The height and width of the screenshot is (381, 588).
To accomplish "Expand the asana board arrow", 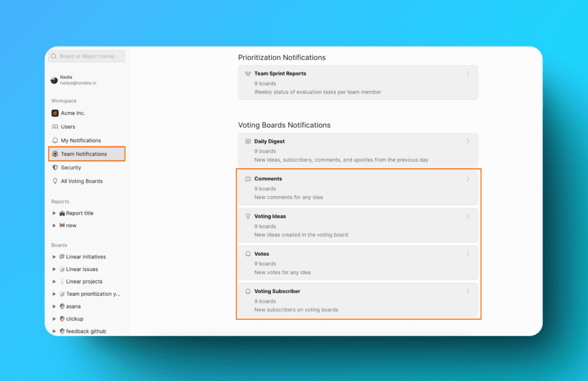I will click(x=55, y=306).
